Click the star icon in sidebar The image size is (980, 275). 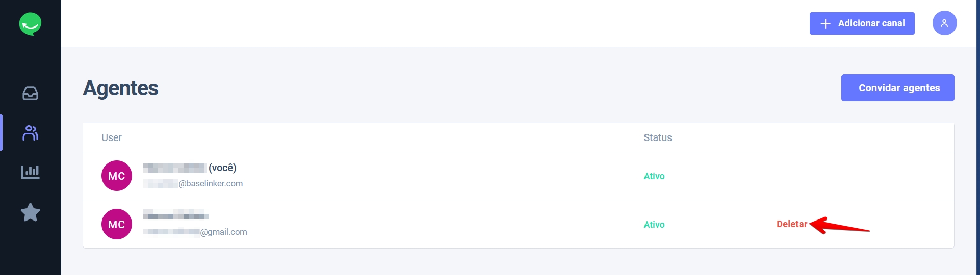[30, 212]
